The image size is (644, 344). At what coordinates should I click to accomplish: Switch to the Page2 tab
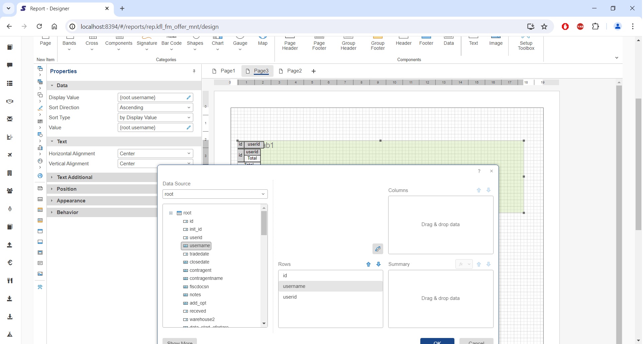pyautogui.click(x=290, y=71)
